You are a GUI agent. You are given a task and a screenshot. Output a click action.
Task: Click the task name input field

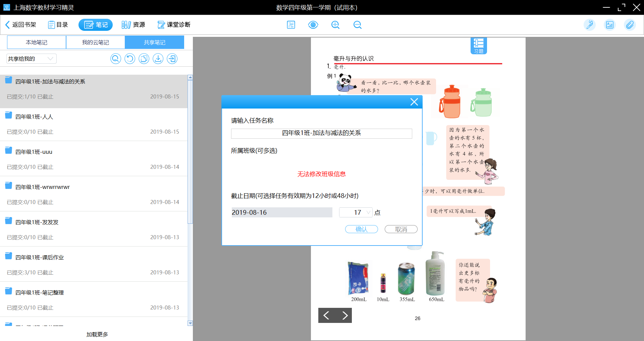321,133
